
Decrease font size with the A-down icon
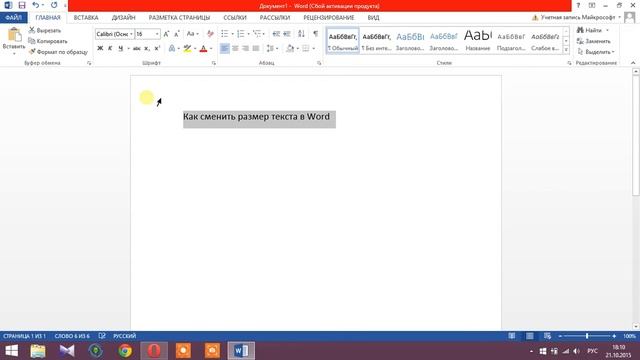(x=177, y=34)
